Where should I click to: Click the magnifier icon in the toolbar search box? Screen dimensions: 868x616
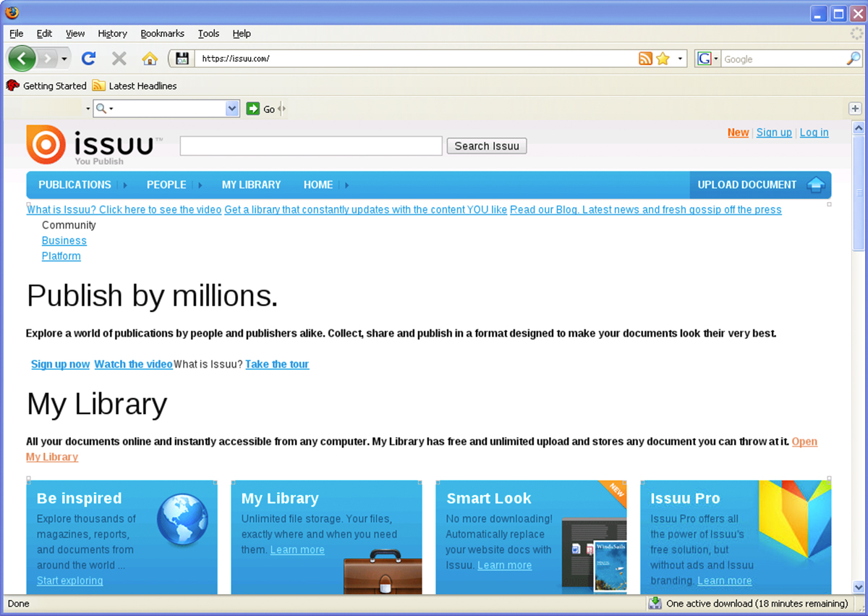[x=101, y=109]
